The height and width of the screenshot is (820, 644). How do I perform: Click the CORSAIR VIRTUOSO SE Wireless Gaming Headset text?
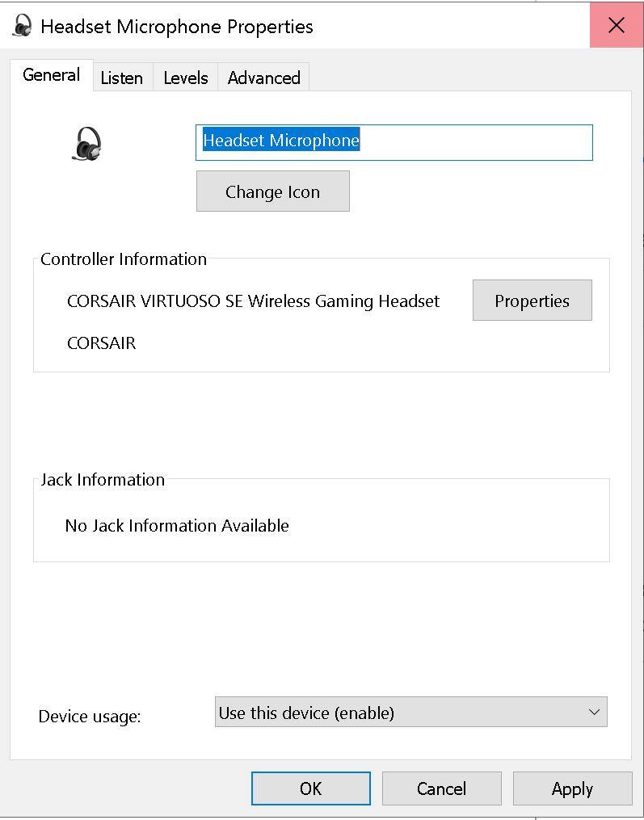(253, 301)
